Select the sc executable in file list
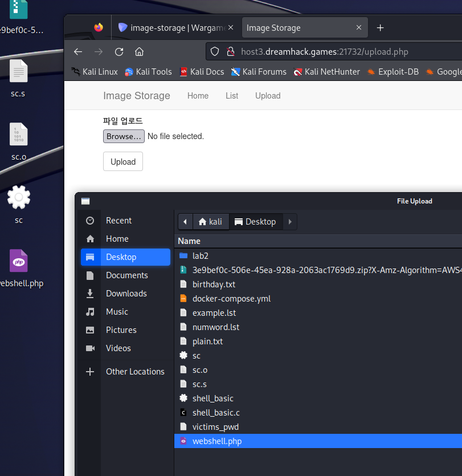The height and width of the screenshot is (476, 462). tap(318, 356)
